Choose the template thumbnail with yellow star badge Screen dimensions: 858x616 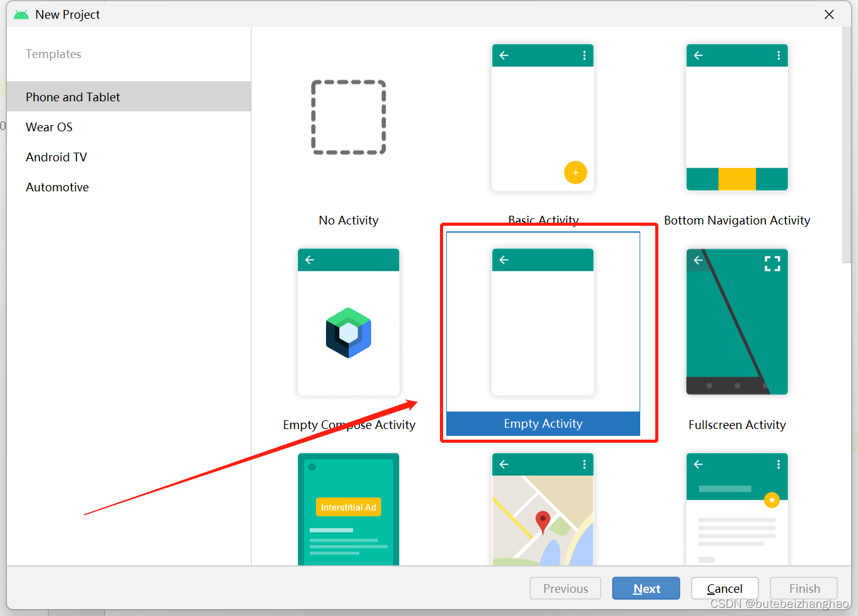tap(737, 509)
